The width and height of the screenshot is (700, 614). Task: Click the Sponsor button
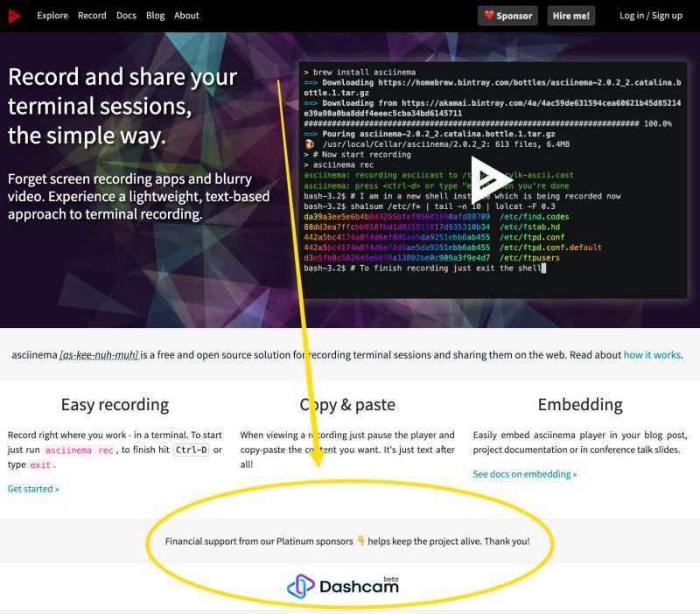point(508,16)
